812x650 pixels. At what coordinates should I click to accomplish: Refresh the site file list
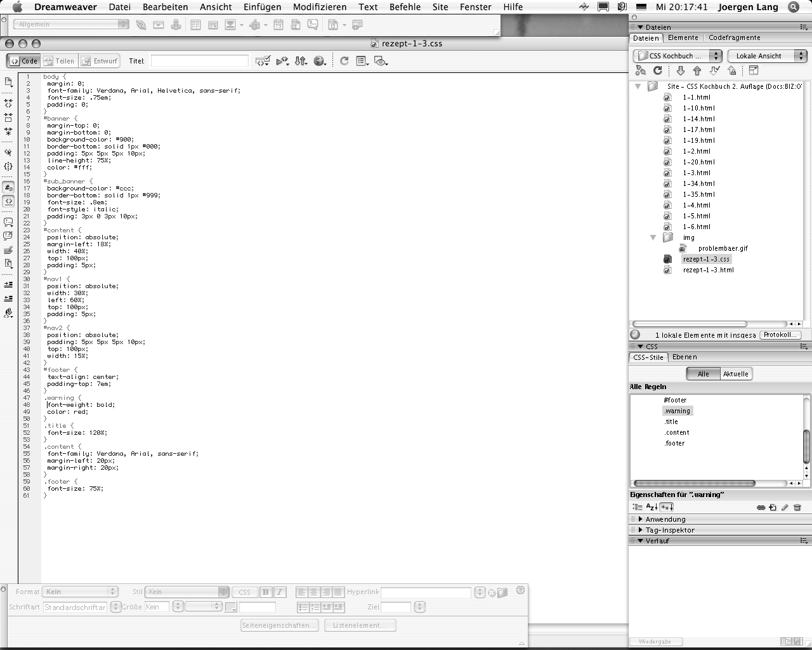point(658,70)
